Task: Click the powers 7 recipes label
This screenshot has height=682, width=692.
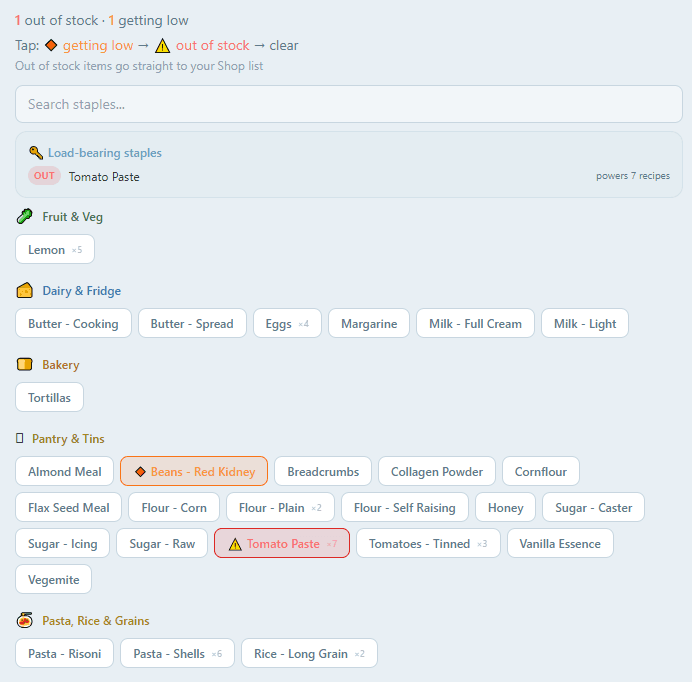Action: (632, 176)
